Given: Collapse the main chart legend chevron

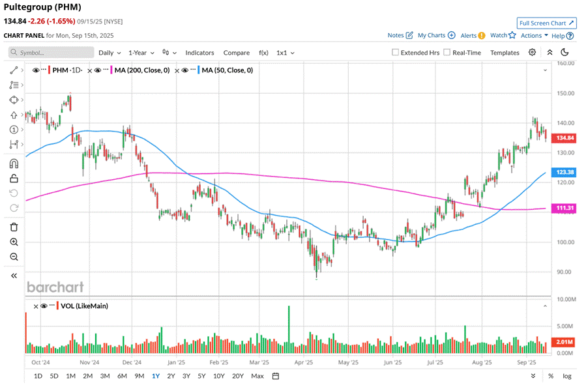Looking at the screenshot, I should tap(545, 70).
